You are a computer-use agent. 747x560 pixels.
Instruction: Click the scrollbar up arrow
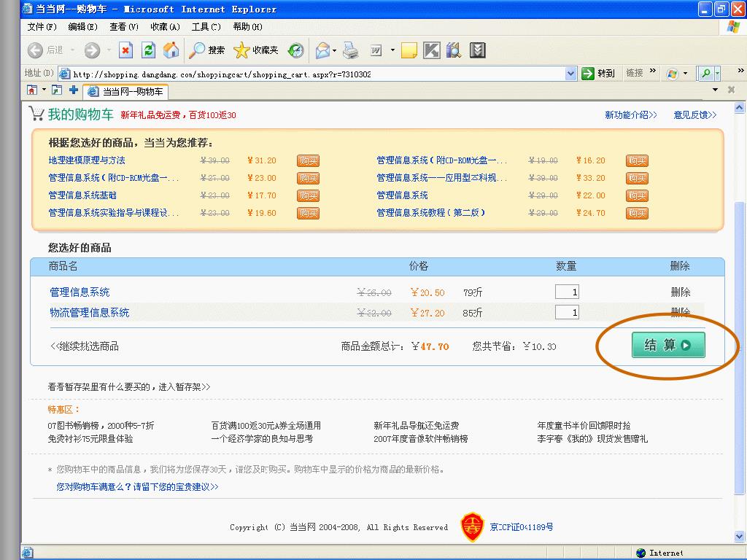(740, 108)
